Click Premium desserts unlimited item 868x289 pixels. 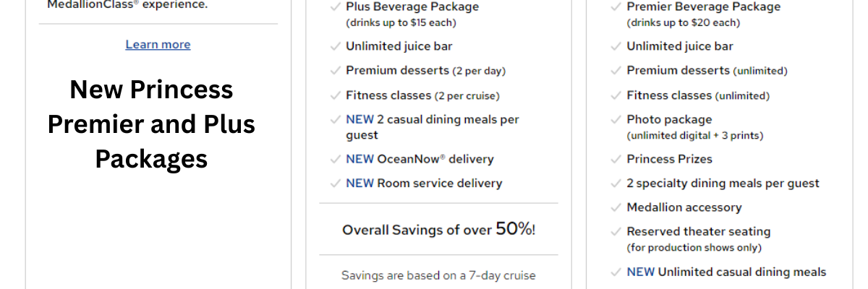[707, 71]
